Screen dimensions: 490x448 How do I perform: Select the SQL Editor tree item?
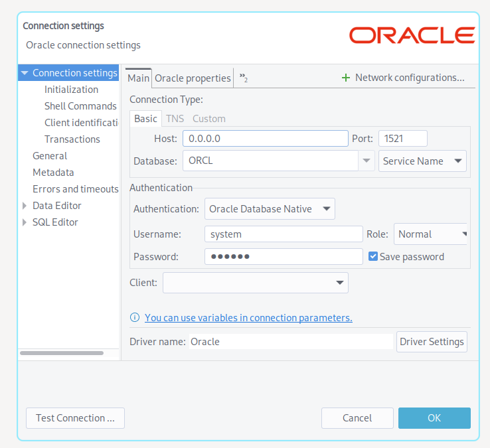click(55, 222)
